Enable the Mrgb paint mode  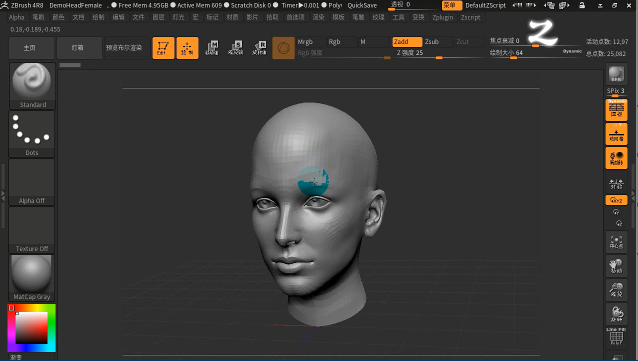pyautogui.click(x=311, y=42)
